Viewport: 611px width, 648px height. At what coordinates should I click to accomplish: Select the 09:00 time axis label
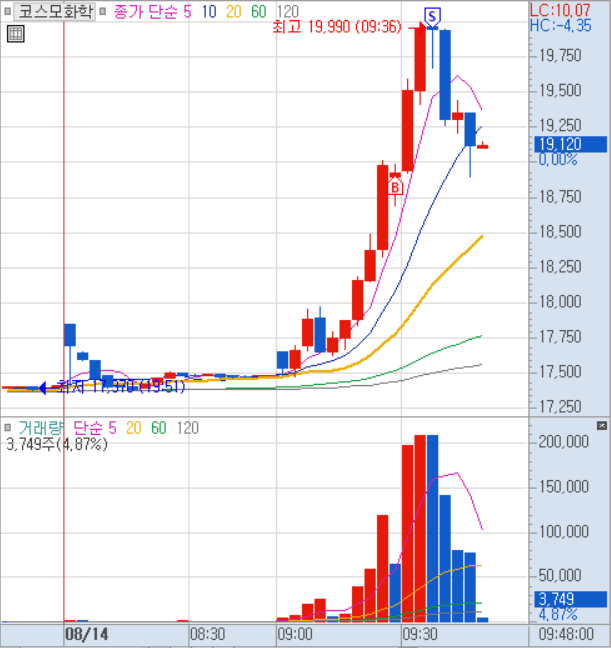[x=296, y=635]
